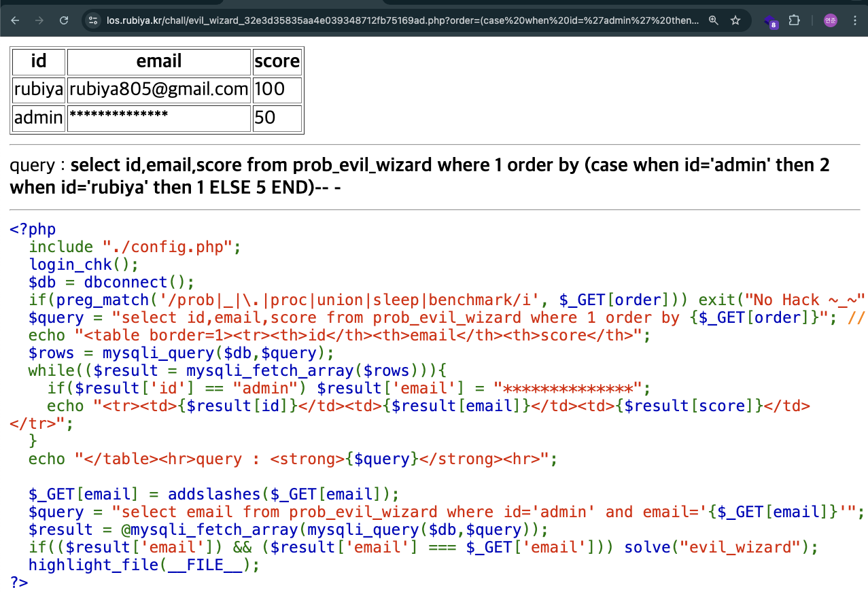Click the echo </table><hr>query line
Image resolution: width=868 pixels, height=594 pixels.
point(293,459)
